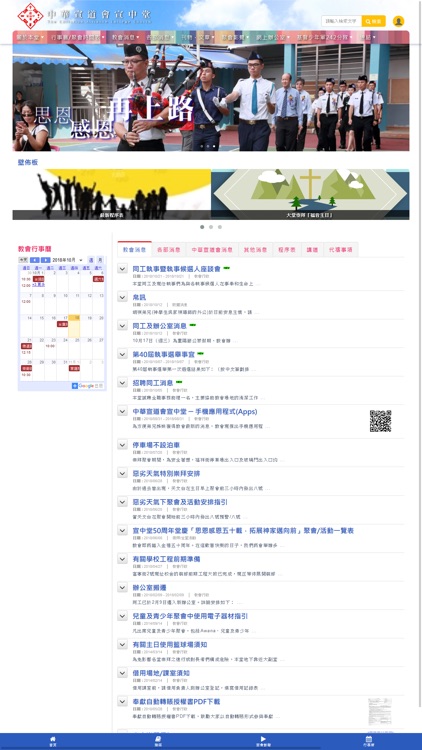This screenshot has width=422, height=750.
Task: Select first bulletin carousel dot
Action: pyautogui.click(x=202, y=227)
